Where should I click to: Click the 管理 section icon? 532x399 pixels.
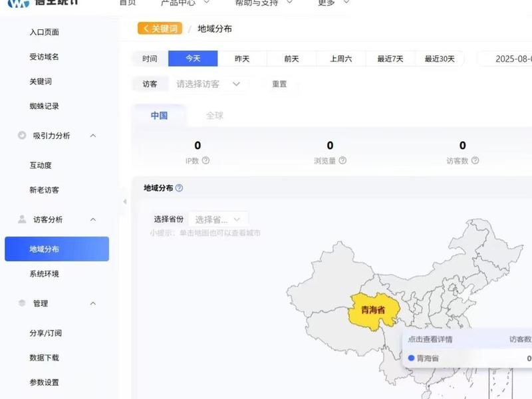pos(22,303)
